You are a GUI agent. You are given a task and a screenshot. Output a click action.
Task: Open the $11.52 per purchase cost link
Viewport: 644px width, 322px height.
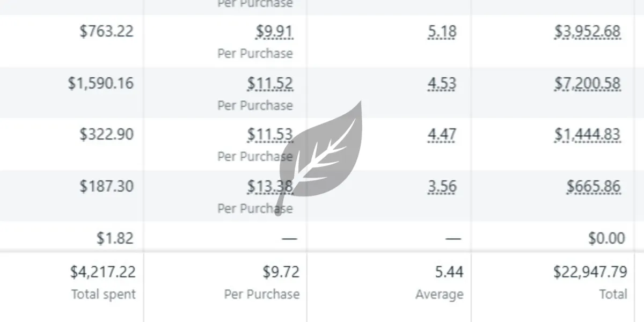tap(270, 84)
